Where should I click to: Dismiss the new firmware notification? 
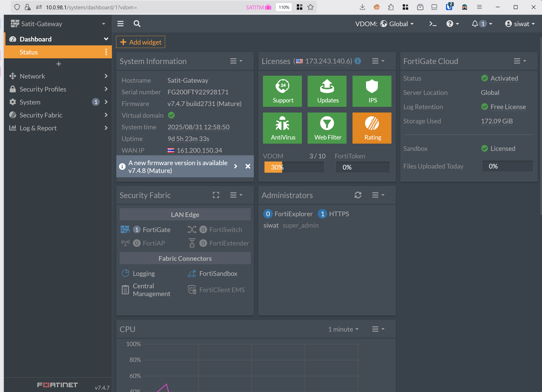point(248,166)
